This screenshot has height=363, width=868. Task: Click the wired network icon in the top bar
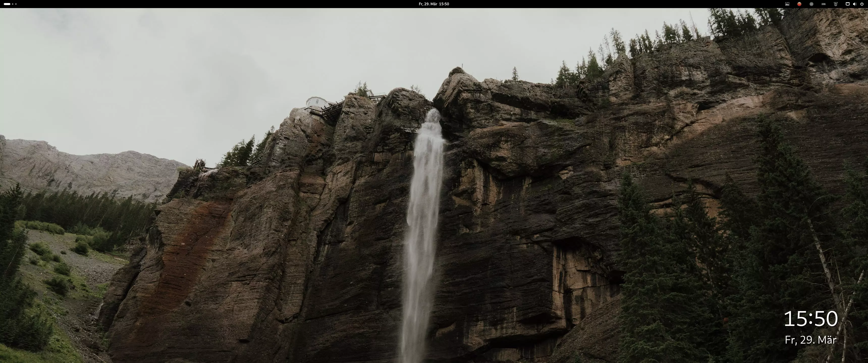pyautogui.click(x=848, y=4)
